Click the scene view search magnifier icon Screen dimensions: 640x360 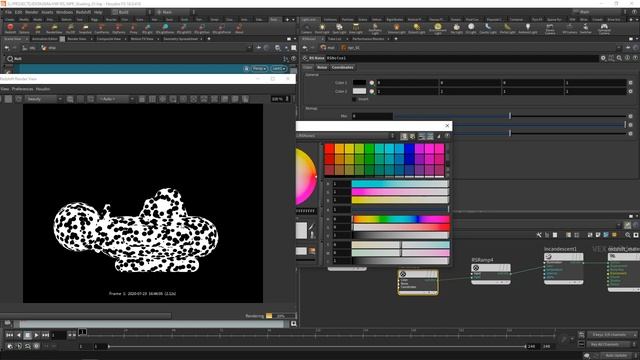[x=10, y=59]
